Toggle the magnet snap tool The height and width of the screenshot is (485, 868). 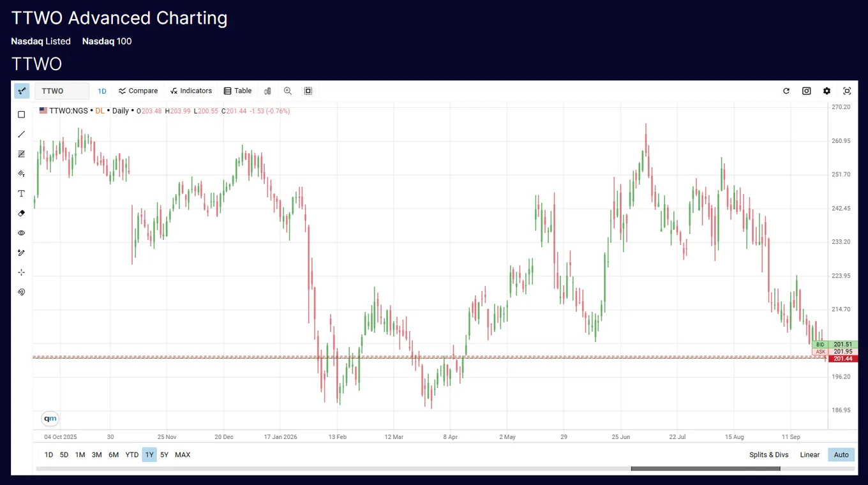22,292
